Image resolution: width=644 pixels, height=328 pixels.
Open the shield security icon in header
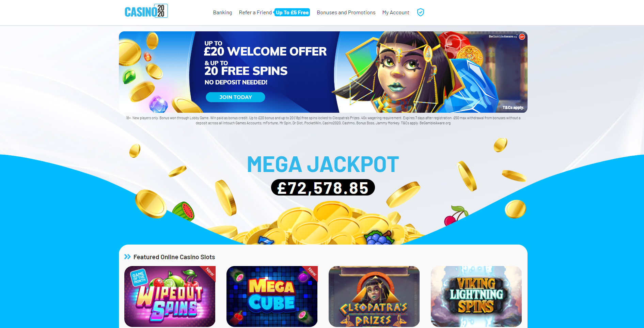(421, 12)
